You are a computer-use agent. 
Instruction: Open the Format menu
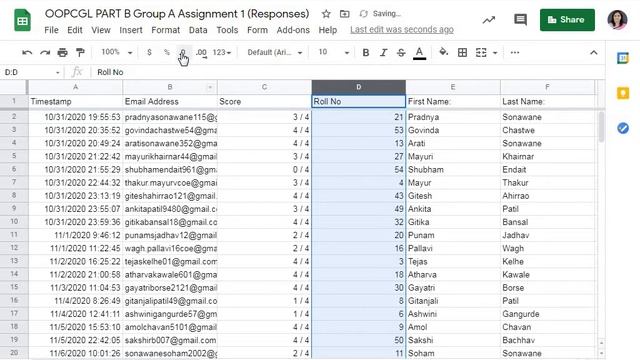click(x=165, y=30)
